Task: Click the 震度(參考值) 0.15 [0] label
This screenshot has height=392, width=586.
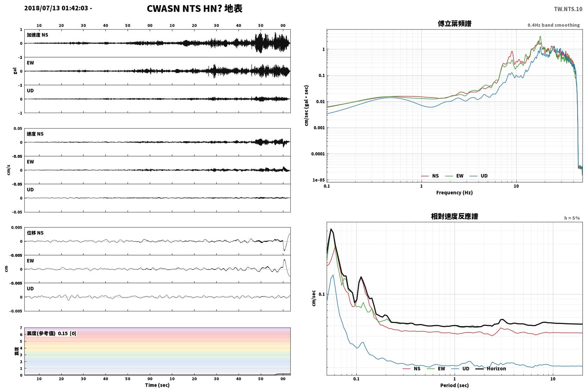Action: (51, 333)
